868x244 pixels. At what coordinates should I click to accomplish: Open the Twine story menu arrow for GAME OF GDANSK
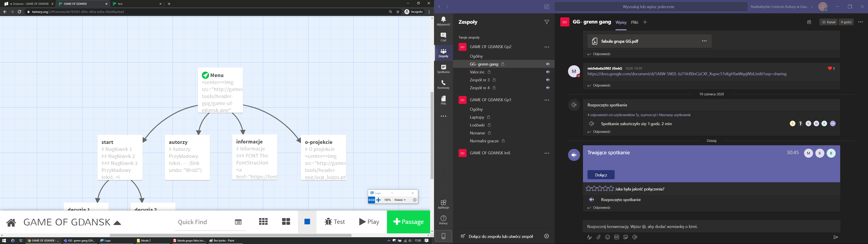pyautogui.click(x=117, y=223)
